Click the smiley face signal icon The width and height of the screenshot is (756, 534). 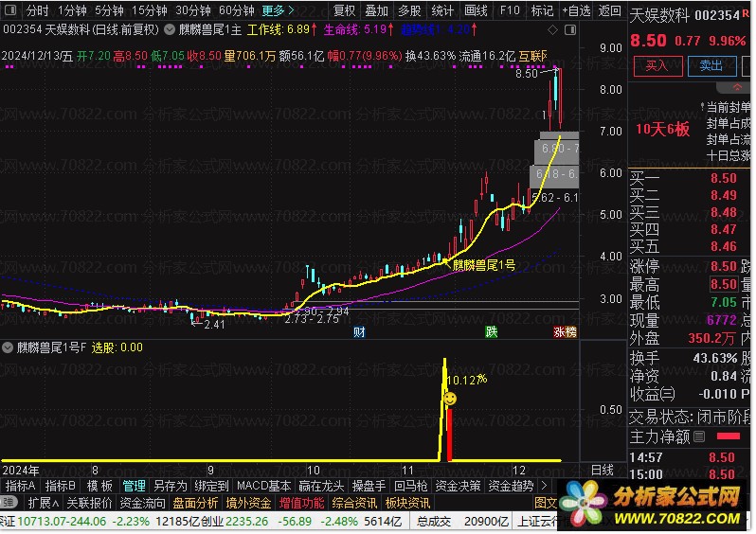(x=450, y=399)
